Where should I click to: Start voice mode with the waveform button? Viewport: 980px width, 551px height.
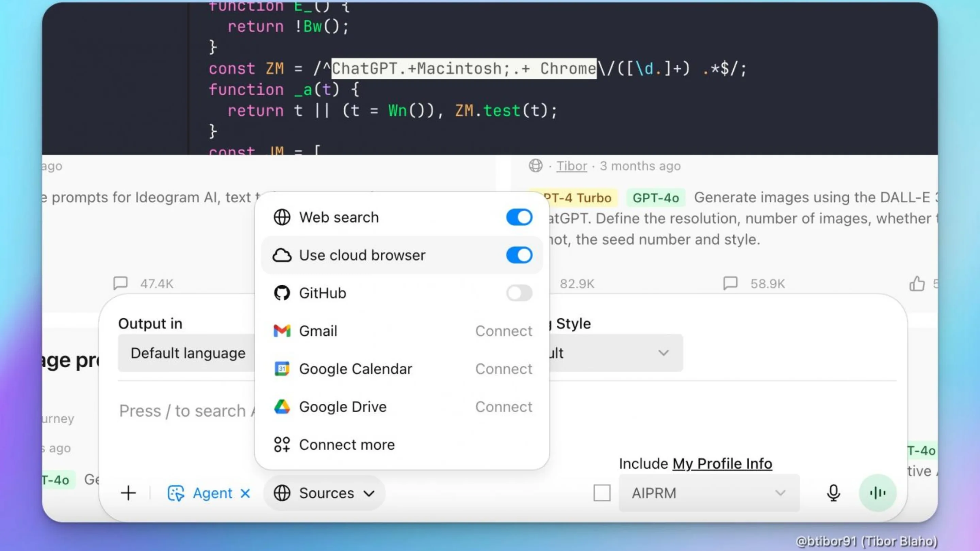[x=878, y=493]
